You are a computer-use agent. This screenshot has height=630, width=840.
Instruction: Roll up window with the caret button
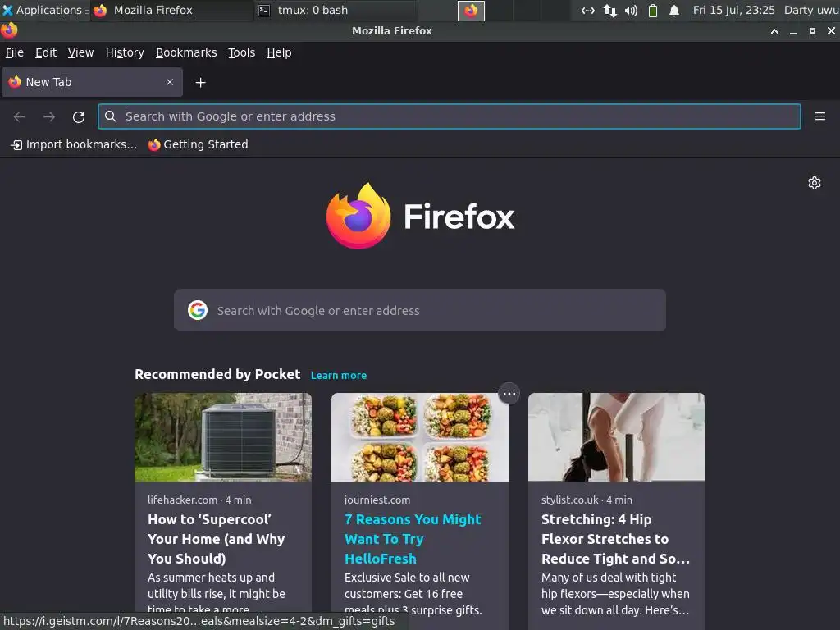coord(774,31)
